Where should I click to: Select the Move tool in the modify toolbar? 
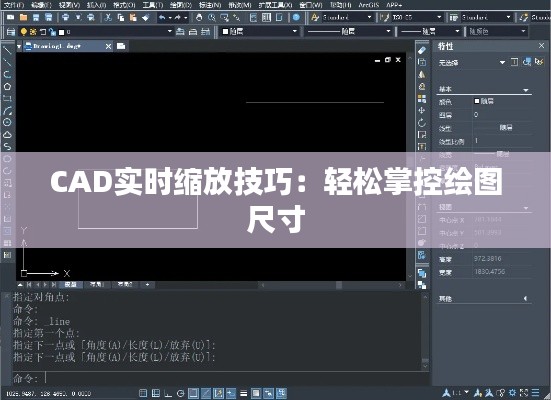point(422,110)
